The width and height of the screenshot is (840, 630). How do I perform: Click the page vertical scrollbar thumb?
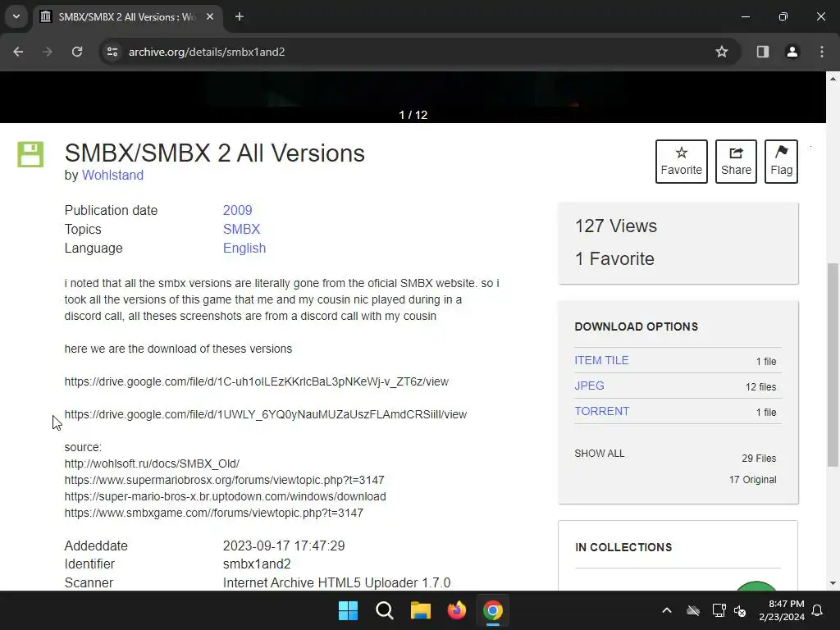pyautogui.click(x=833, y=364)
